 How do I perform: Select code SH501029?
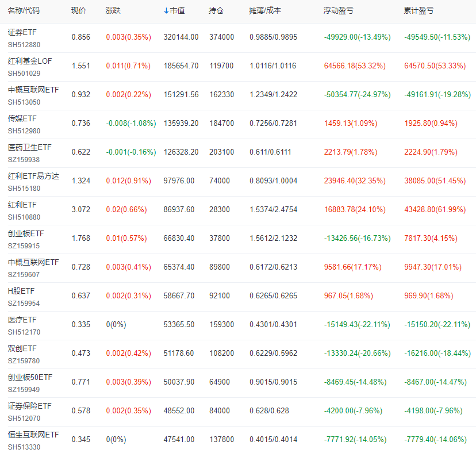(x=24, y=74)
